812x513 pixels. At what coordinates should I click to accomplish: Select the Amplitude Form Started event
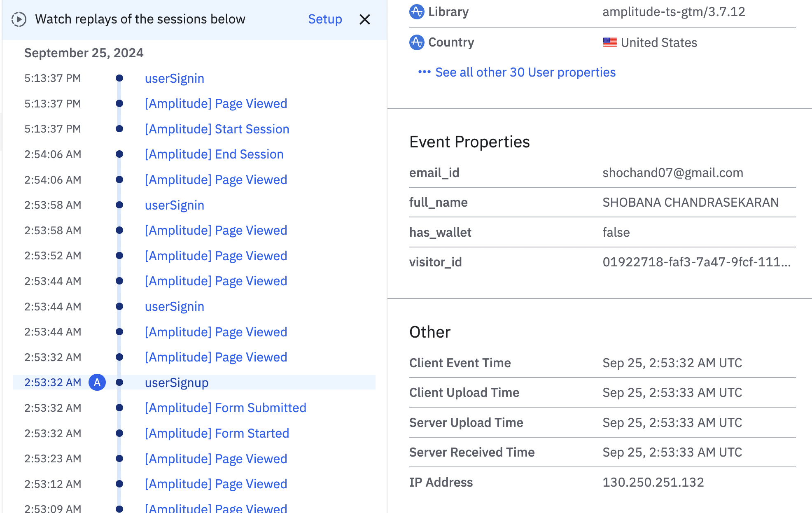pos(217,434)
